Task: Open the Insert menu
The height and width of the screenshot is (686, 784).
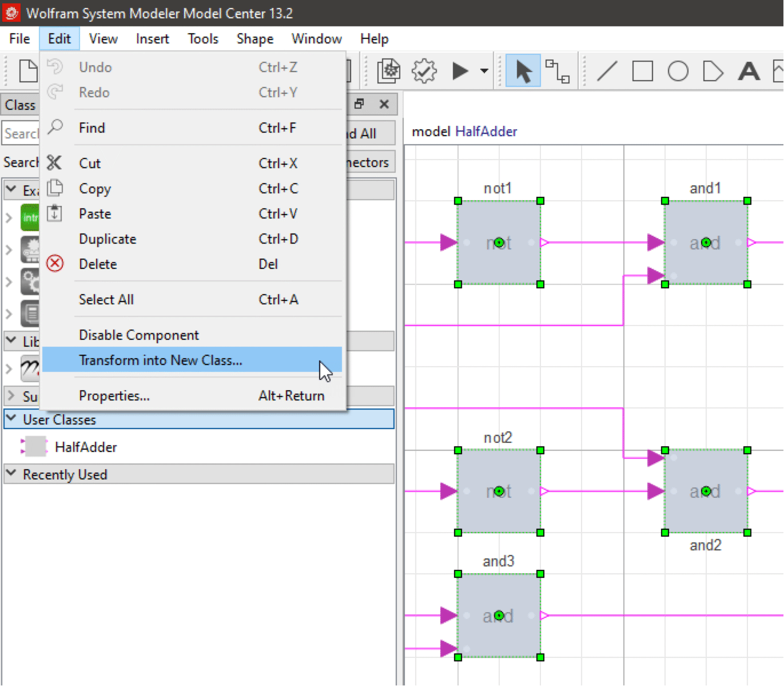Action: click(x=153, y=39)
